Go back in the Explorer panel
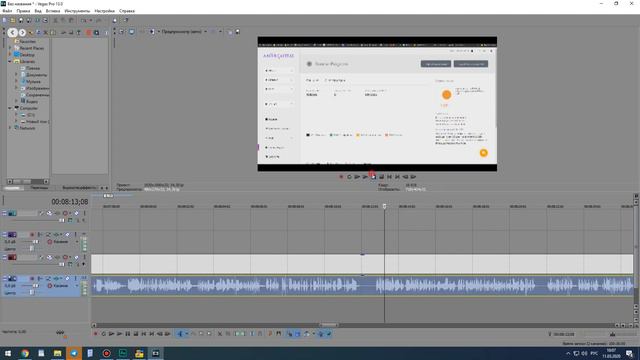This screenshot has width=640, height=360. pos(12,33)
